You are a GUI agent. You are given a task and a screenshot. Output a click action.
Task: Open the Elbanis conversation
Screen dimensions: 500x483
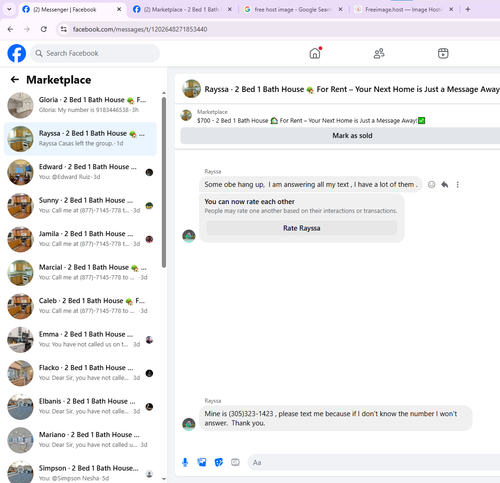pos(80,407)
